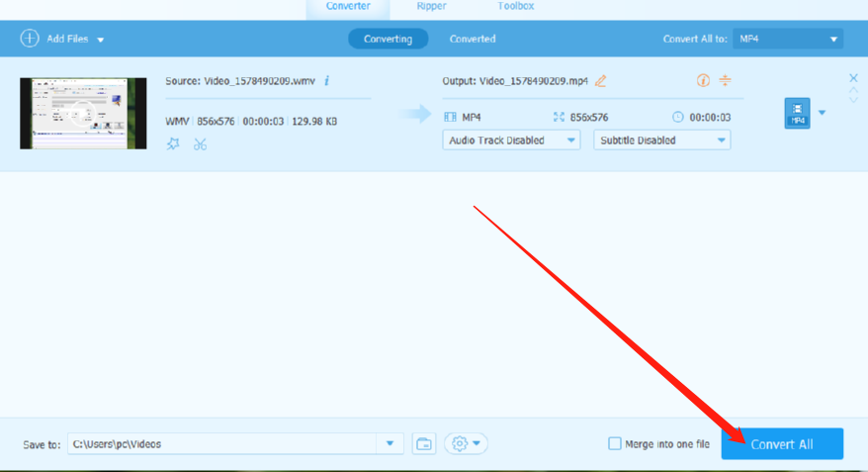Viewport: 868px width, 472px height.
Task: Toggle Merge into one file checkbox
Action: coord(615,443)
